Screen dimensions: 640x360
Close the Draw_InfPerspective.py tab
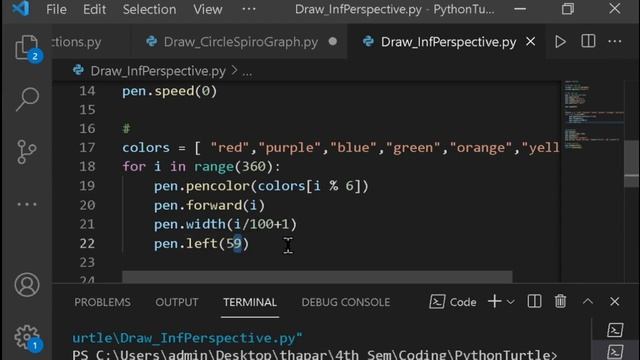point(531,41)
